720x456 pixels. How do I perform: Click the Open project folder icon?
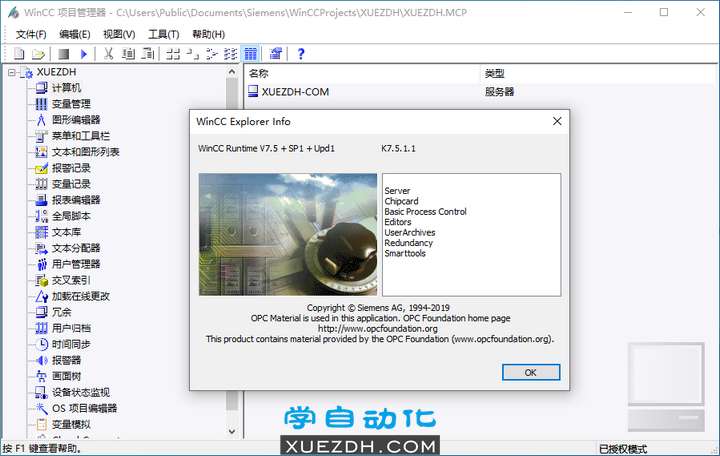pyautogui.click(x=38, y=54)
